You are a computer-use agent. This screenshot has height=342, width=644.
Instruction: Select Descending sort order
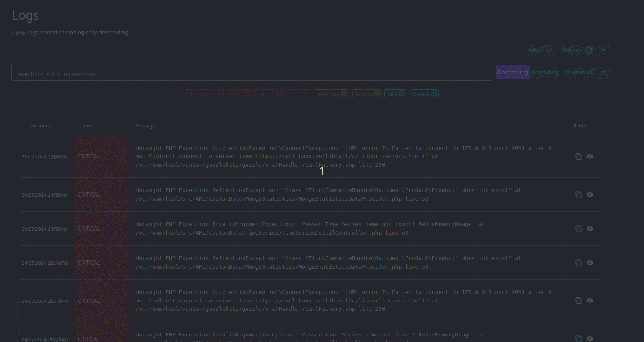click(513, 72)
